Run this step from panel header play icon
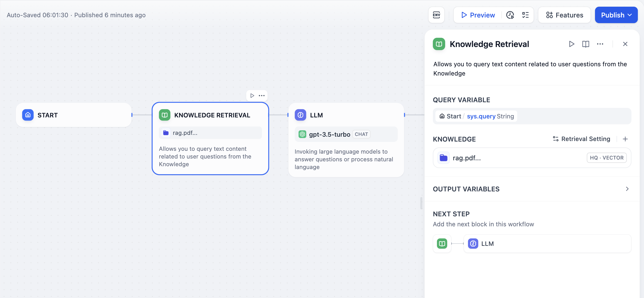This screenshot has height=298, width=644. [571, 44]
